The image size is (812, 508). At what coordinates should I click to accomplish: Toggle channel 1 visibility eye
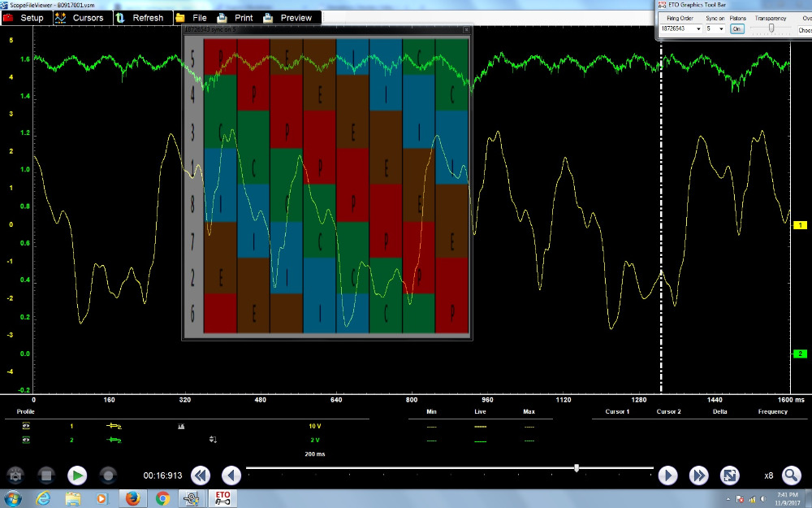25,426
